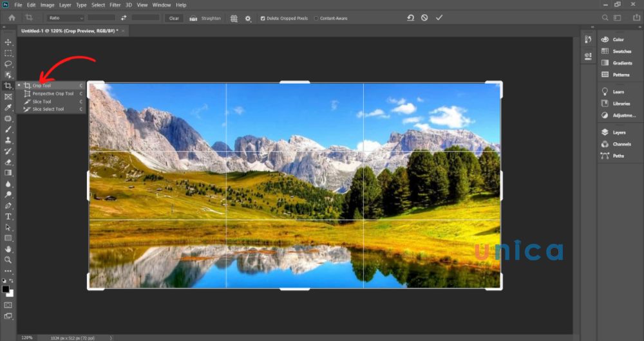The height and width of the screenshot is (341, 644).
Task: Select the Dodge tool
Action: pos(8,194)
